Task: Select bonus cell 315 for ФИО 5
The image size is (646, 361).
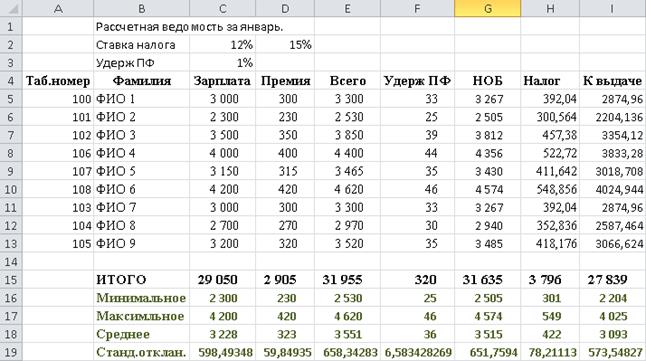Action: pyautogui.click(x=285, y=171)
